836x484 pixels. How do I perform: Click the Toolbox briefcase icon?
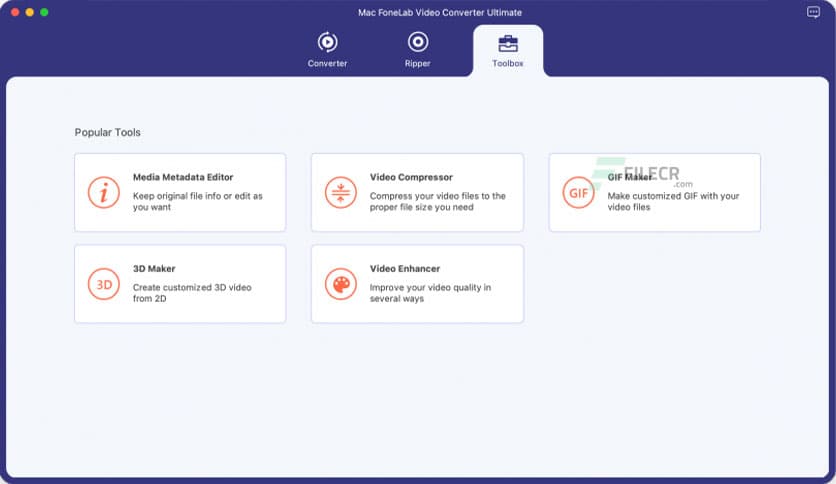tap(508, 44)
